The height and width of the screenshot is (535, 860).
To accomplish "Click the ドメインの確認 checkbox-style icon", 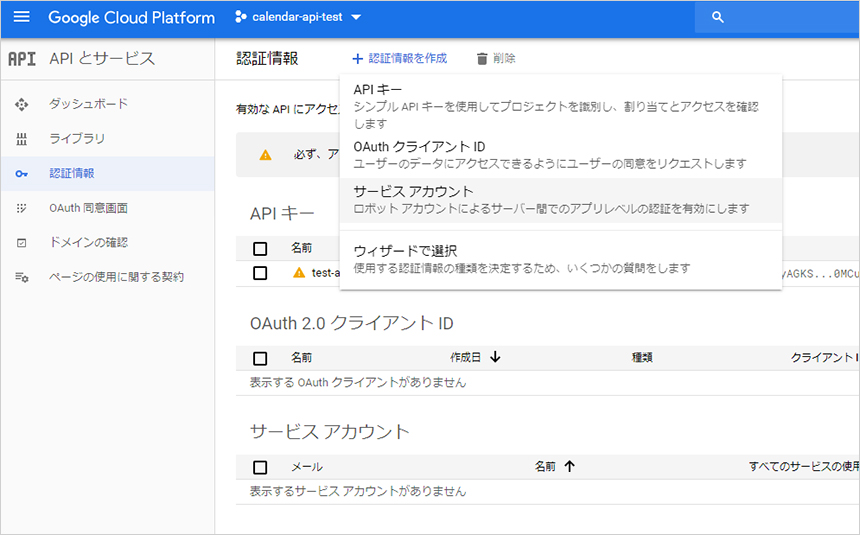I will click(x=21, y=243).
